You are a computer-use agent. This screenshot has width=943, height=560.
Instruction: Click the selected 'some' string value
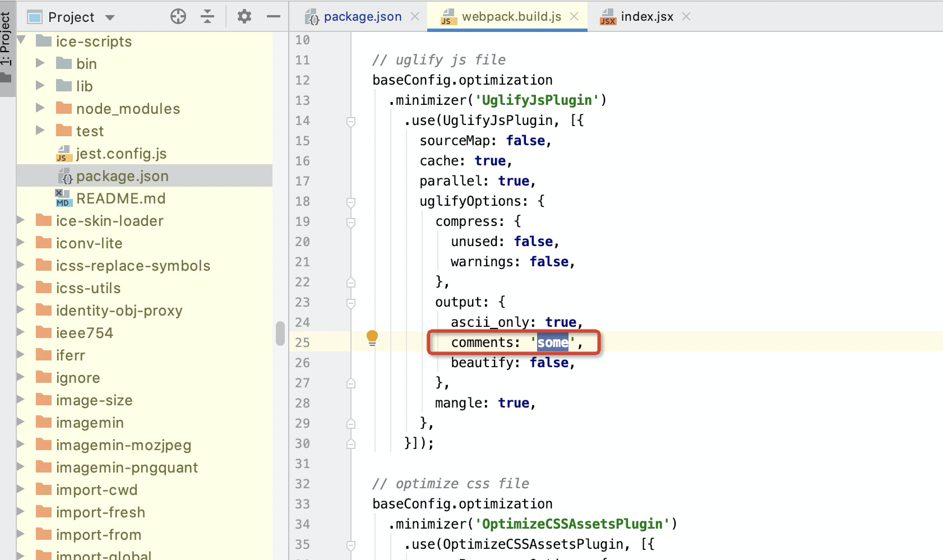(x=553, y=343)
